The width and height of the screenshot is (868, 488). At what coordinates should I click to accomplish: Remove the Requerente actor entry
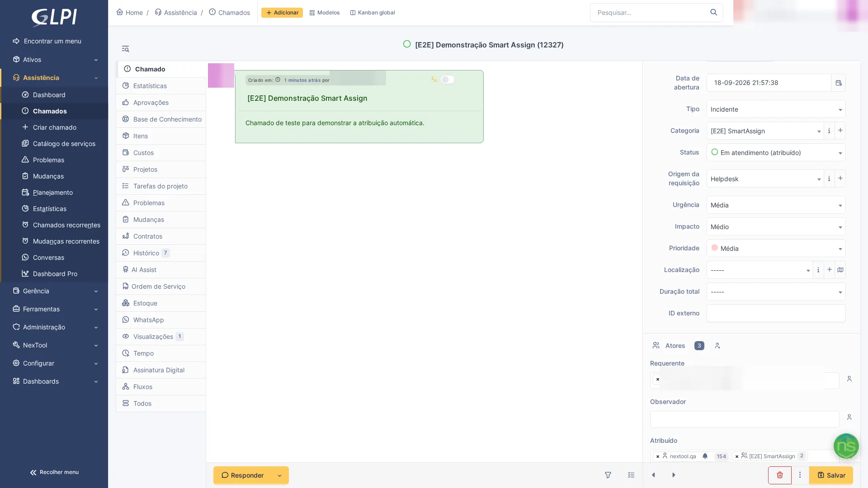tap(658, 379)
